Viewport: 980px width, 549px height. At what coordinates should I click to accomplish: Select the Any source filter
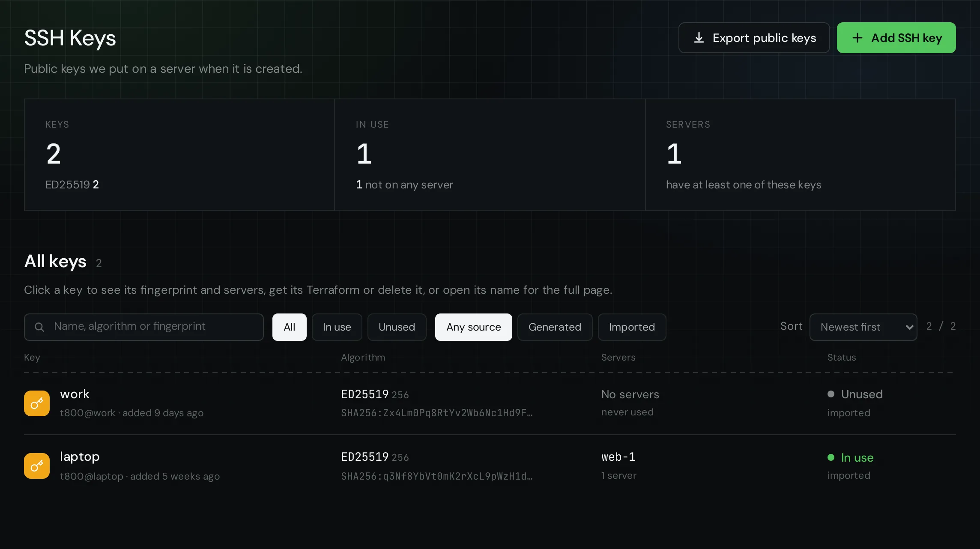pyautogui.click(x=474, y=327)
